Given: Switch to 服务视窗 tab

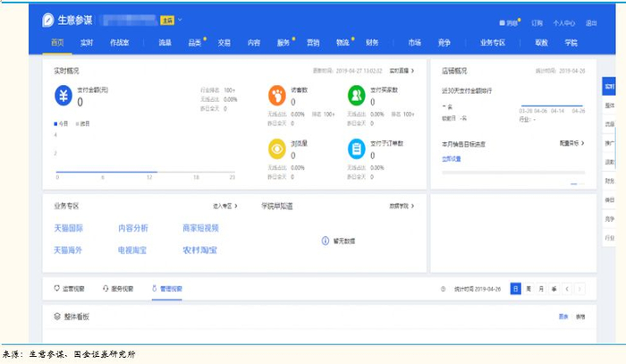Looking at the screenshot, I should (x=118, y=289).
